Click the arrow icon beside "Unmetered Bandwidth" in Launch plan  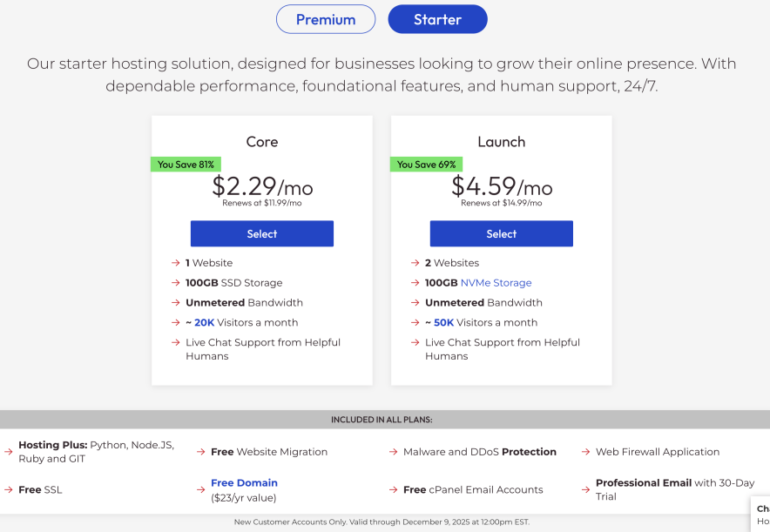click(x=414, y=302)
